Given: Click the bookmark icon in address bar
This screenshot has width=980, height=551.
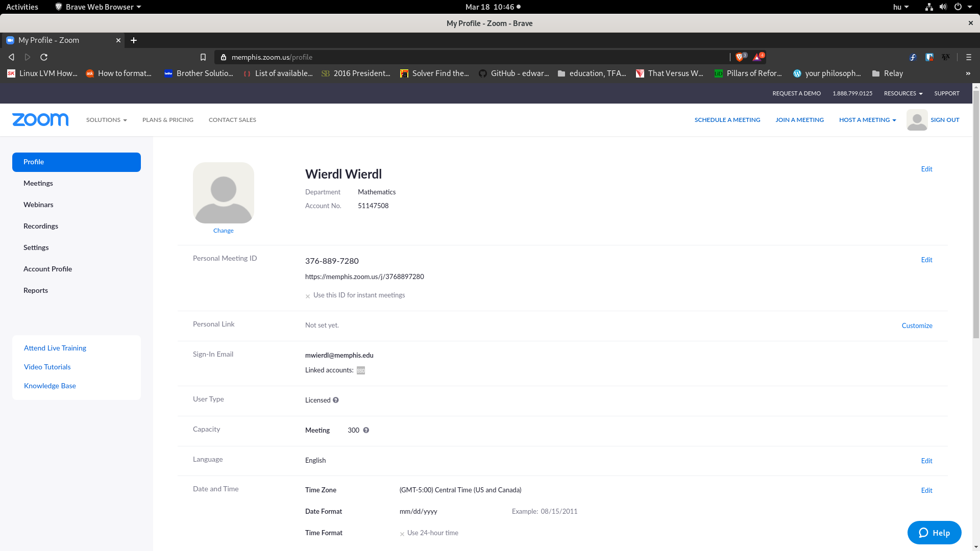Looking at the screenshot, I should [203, 57].
